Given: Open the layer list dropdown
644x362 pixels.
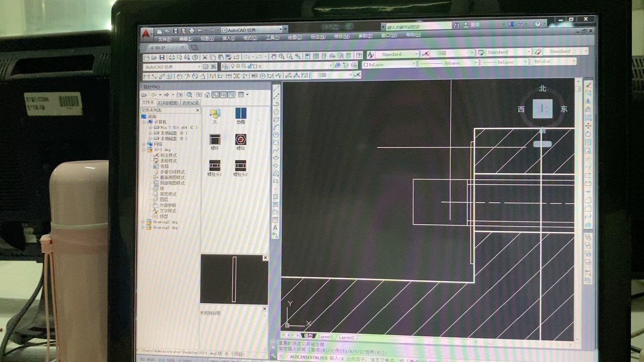Looking at the screenshot, I should pos(331,65).
